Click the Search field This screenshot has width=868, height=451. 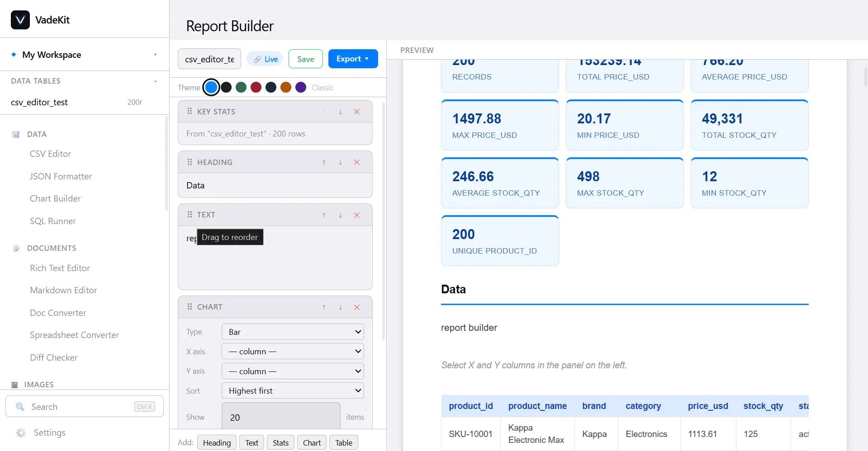point(85,406)
